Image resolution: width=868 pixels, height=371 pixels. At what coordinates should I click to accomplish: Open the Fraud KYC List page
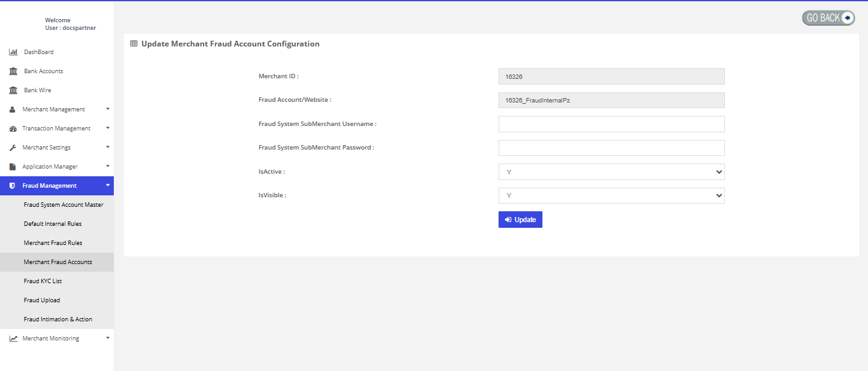coord(43,281)
